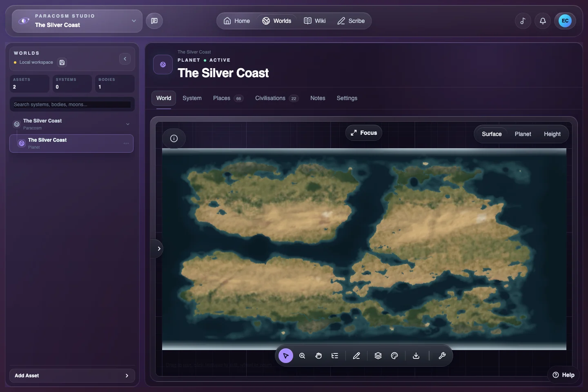Viewport: 588px width, 392px height.
Task: Select the World tab
Action: coord(164,98)
